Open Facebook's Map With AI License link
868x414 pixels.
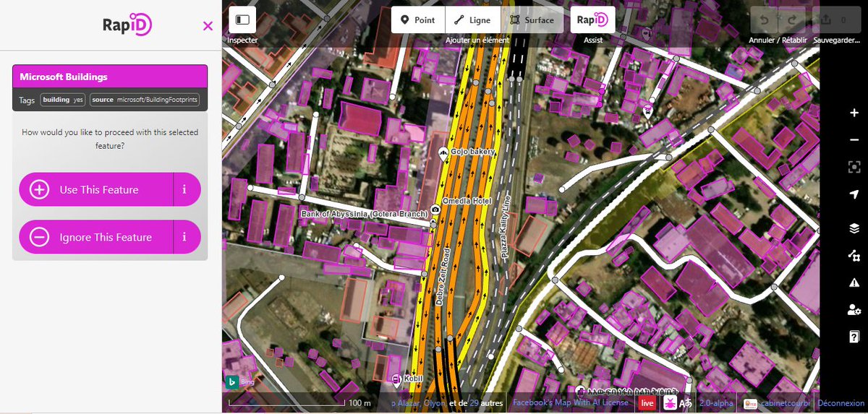pos(570,402)
